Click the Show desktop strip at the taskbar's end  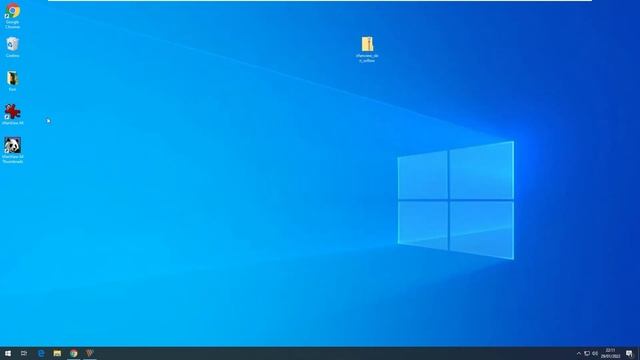tap(639, 353)
